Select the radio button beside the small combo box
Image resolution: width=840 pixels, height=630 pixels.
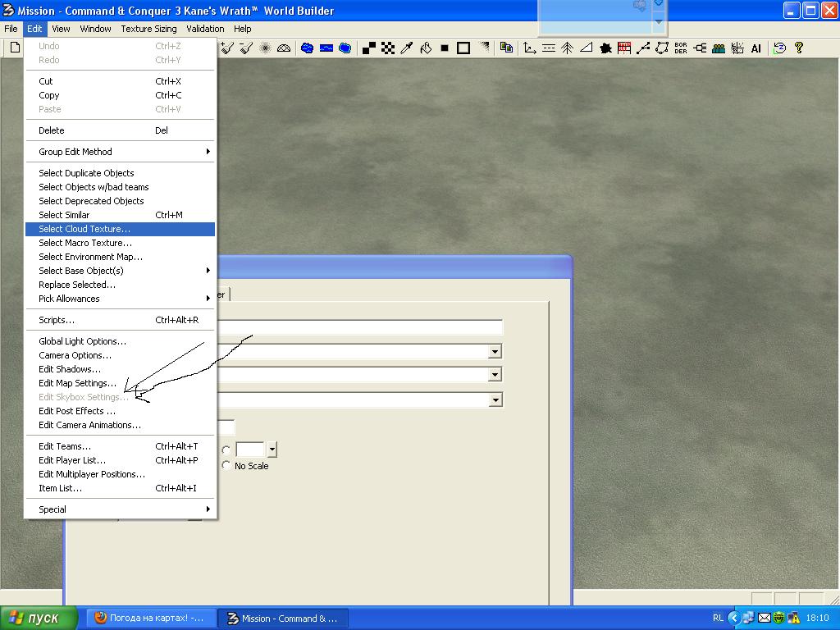226,450
